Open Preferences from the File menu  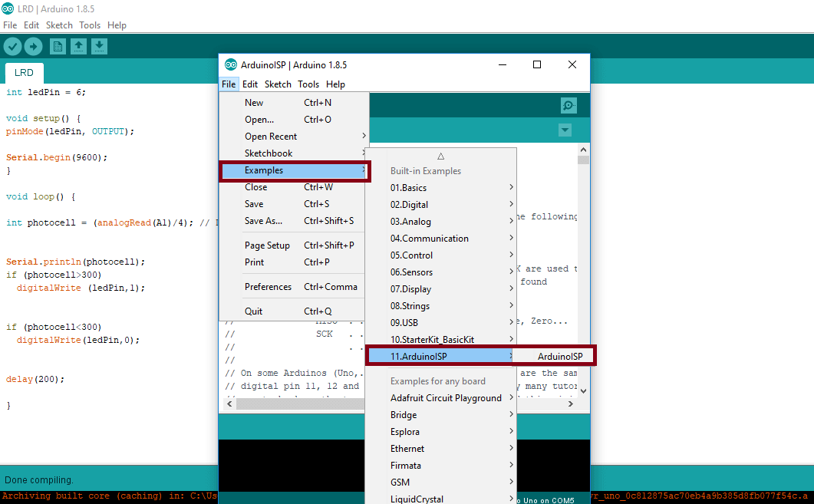(x=294, y=287)
